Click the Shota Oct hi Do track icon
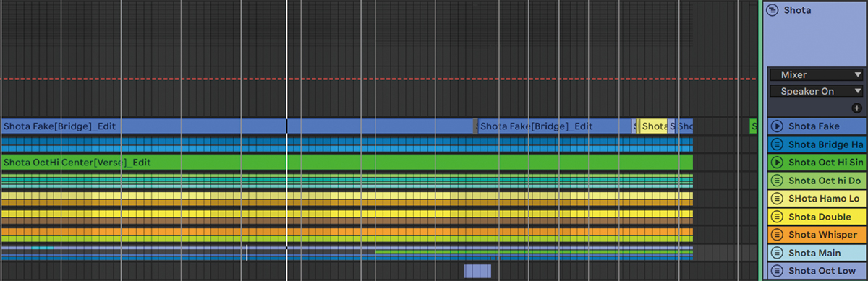 coord(777,181)
